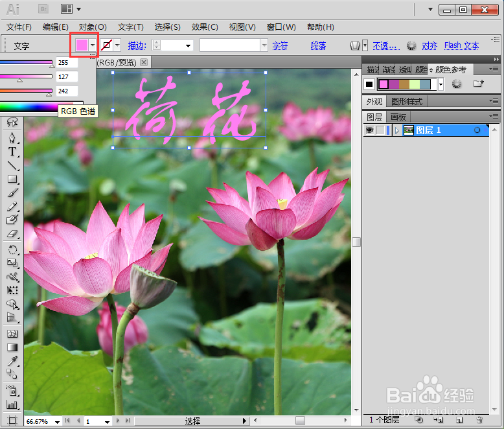Select the Lasso tool
Screen dimensions: 504x429
[12, 122]
